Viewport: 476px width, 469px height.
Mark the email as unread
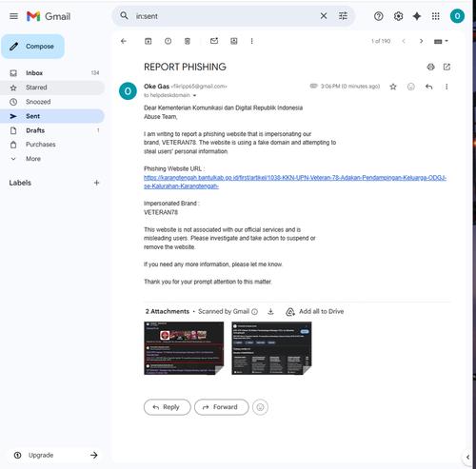click(x=214, y=41)
